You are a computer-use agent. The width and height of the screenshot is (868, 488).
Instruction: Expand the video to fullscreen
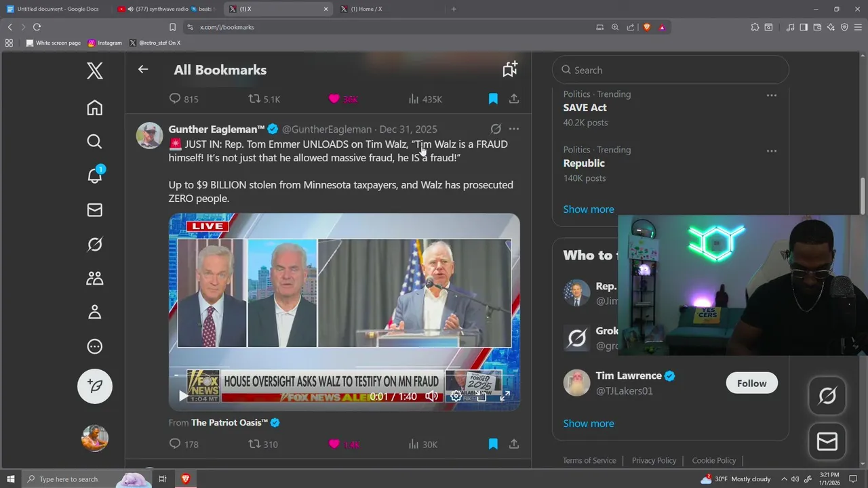[x=505, y=396]
